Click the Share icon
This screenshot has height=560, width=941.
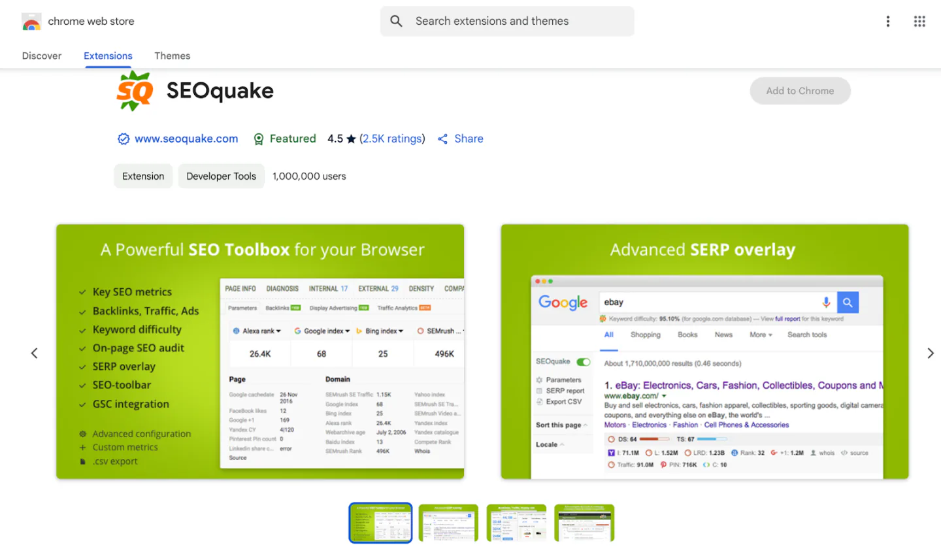(443, 139)
